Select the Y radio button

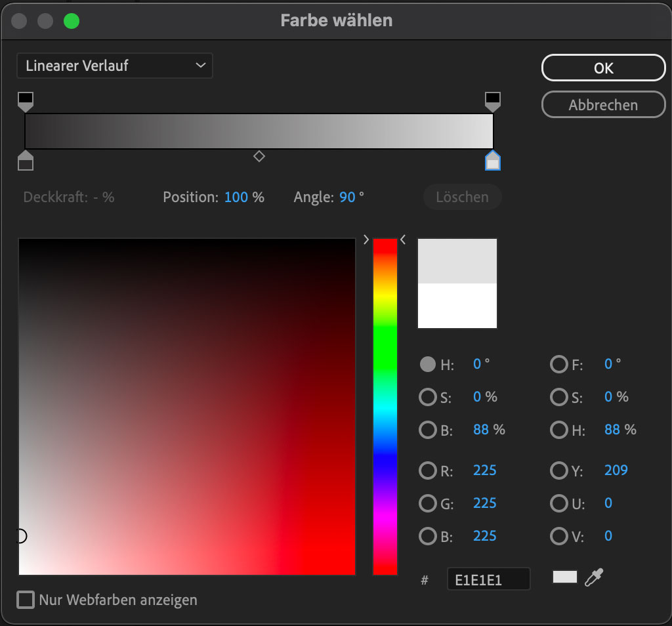point(558,470)
